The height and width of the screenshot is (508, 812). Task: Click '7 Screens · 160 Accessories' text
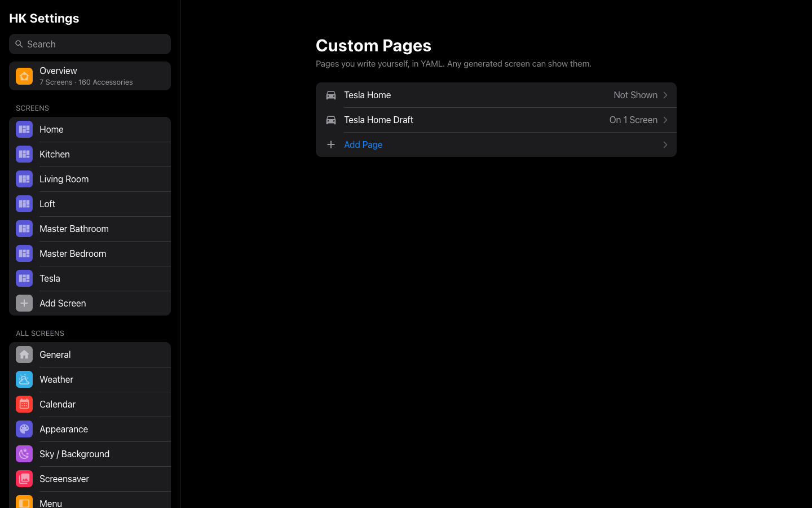(86, 82)
